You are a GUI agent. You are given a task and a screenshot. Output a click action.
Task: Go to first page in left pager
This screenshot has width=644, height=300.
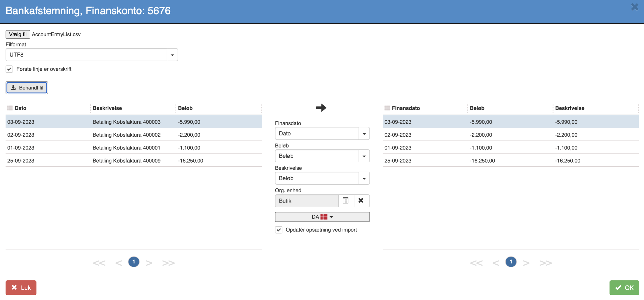[x=99, y=263]
